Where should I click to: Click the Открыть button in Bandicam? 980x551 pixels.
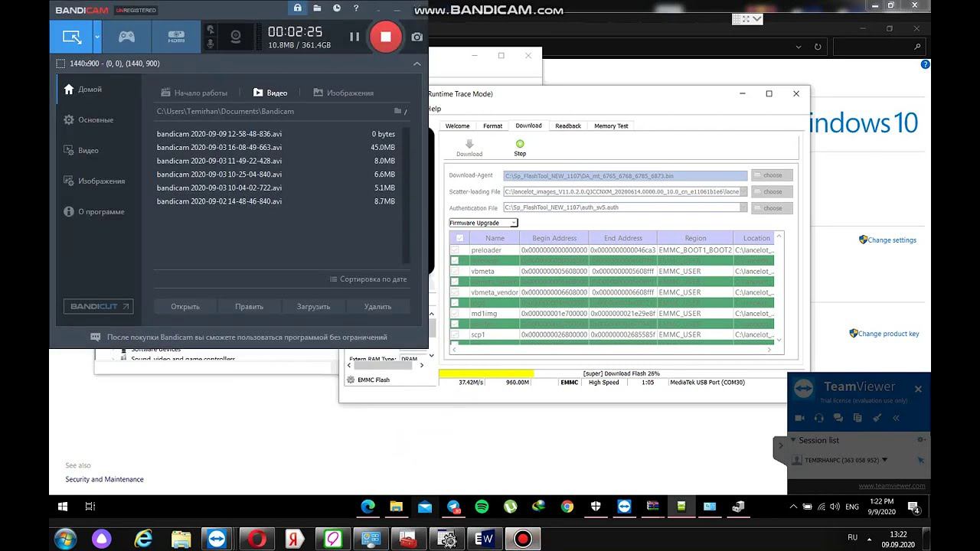tap(185, 306)
